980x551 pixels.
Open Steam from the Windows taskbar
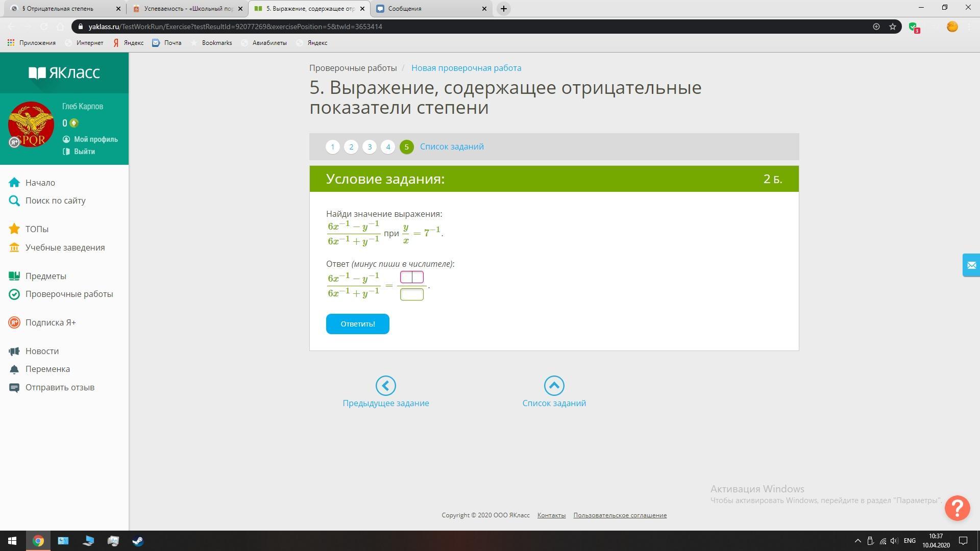(x=138, y=541)
